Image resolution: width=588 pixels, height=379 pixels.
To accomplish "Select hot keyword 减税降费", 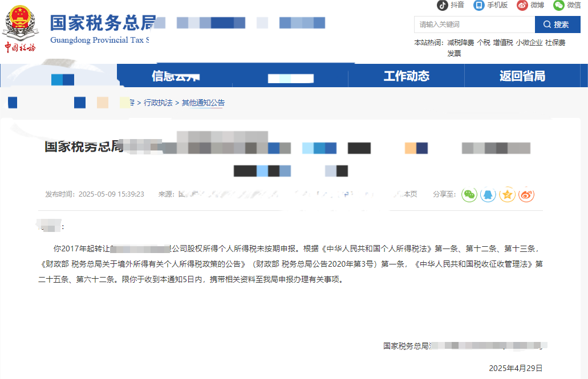I will [460, 43].
